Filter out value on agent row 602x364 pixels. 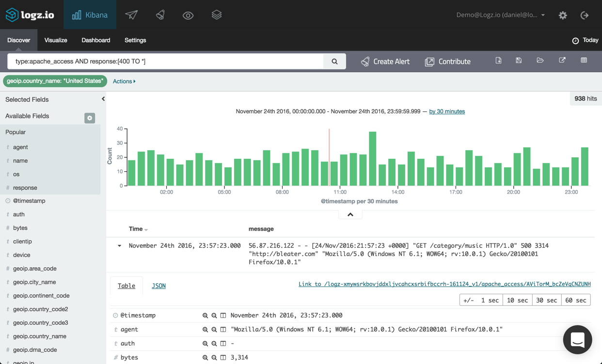(x=214, y=330)
